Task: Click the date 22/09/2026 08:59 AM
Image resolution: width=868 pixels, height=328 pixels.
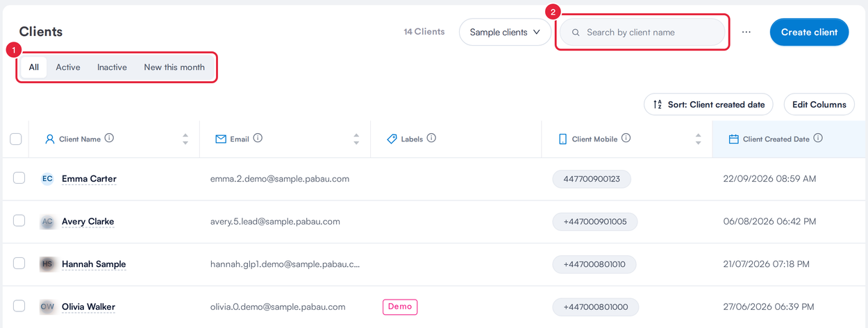Action: pyautogui.click(x=769, y=179)
